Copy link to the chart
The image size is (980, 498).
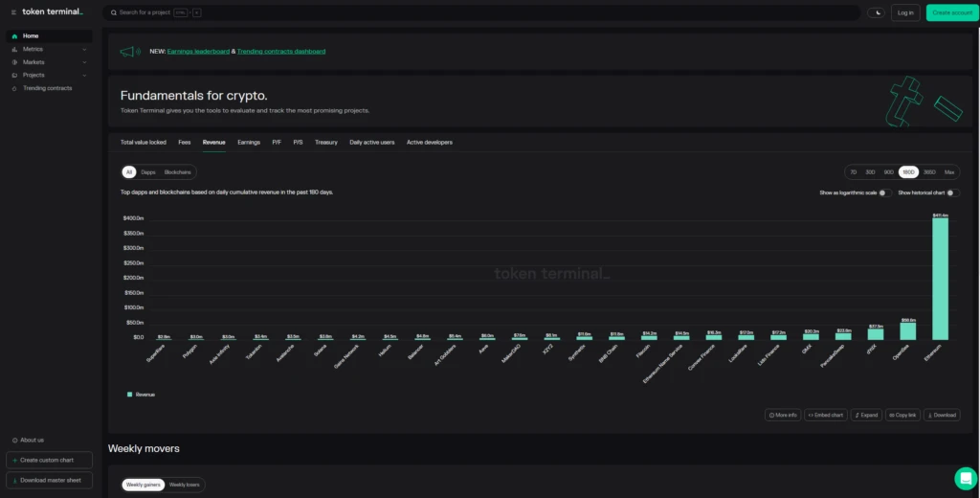click(x=902, y=415)
